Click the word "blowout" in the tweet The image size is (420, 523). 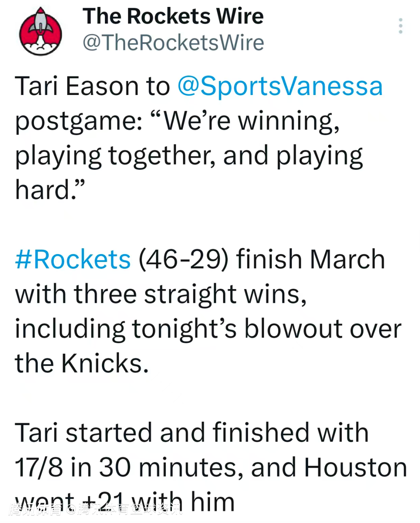(293, 329)
